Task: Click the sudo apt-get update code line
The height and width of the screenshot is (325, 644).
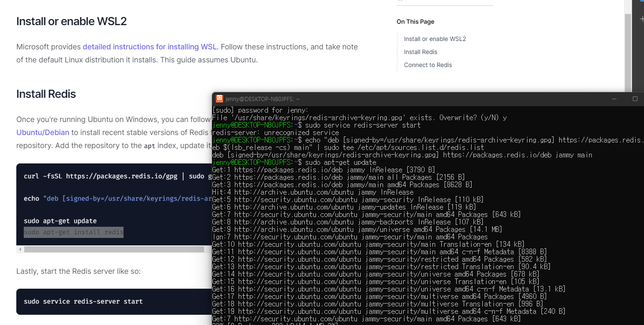Action: (60, 221)
